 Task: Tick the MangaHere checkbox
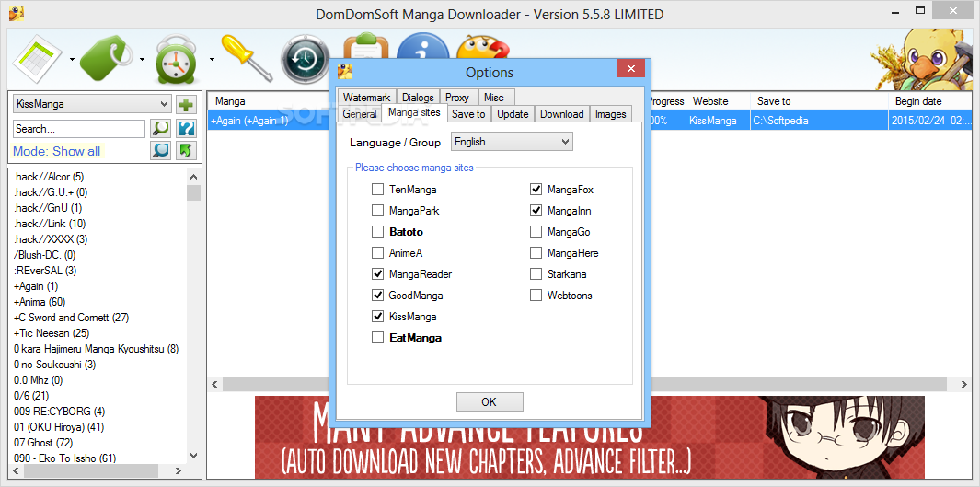(x=536, y=252)
